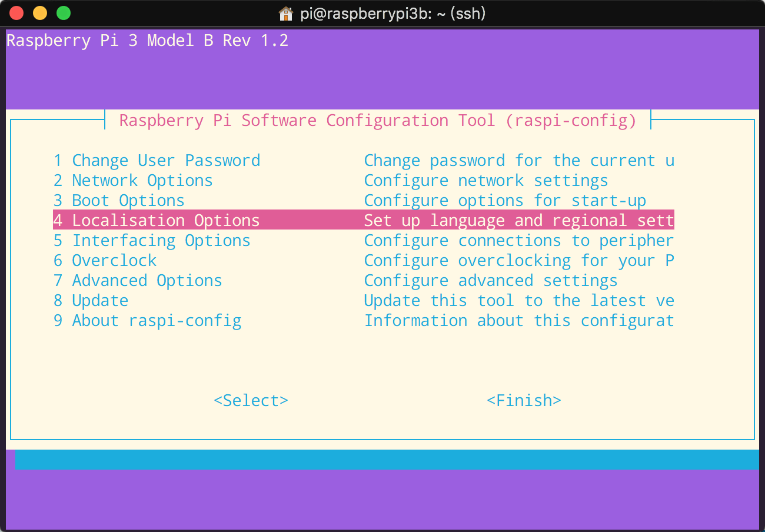The image size is (765, 532).
Task: Open highlighted 4 Localisation Options
Action: coord(363,220)
